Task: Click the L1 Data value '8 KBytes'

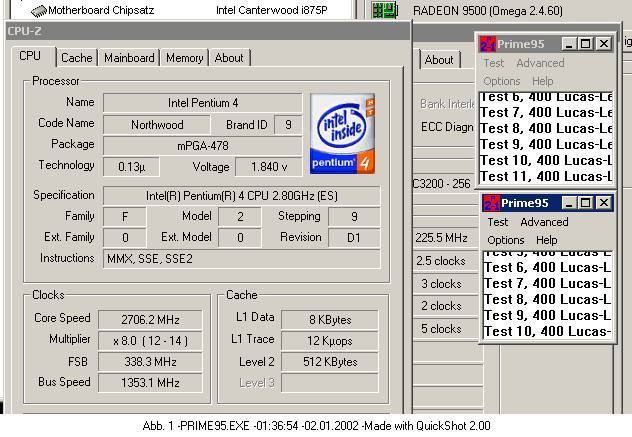Action: tap(330, 320)
